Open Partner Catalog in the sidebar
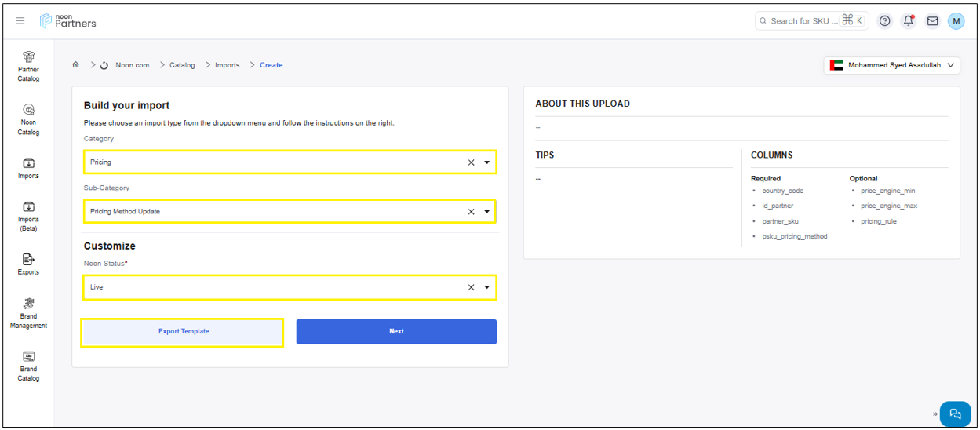Viewport: 980px width, 430px height. click(29, 66)
